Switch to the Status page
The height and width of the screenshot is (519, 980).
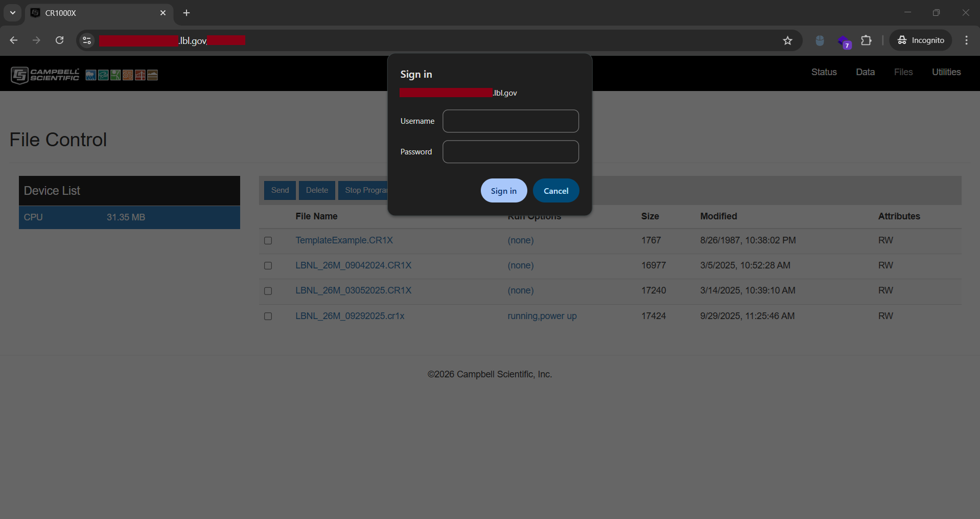[x=823, y=72]
